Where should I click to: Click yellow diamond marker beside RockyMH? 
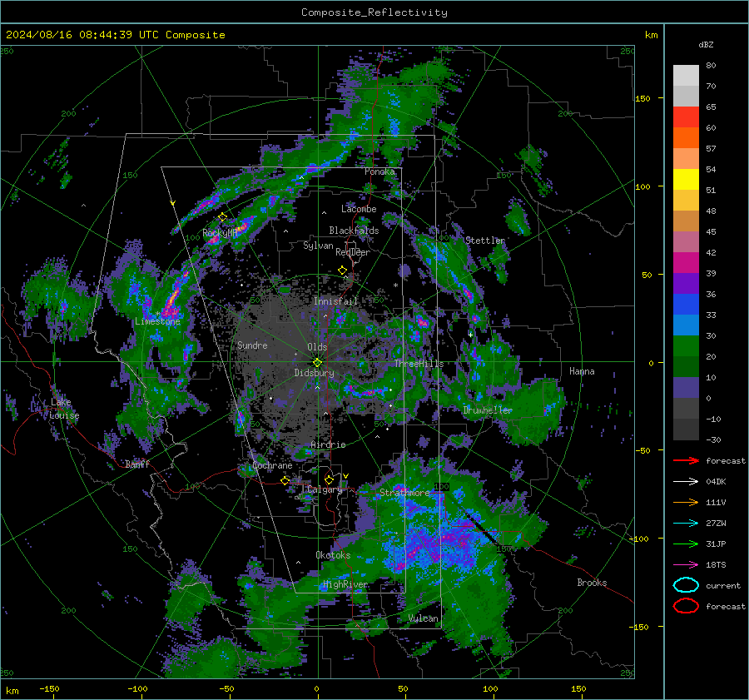222,217
